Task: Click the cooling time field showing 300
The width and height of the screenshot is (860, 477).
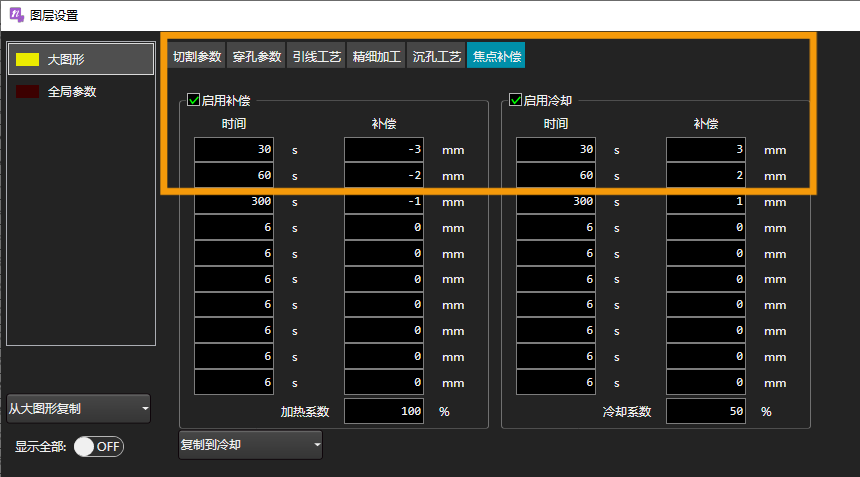Action: click(556, 202)
